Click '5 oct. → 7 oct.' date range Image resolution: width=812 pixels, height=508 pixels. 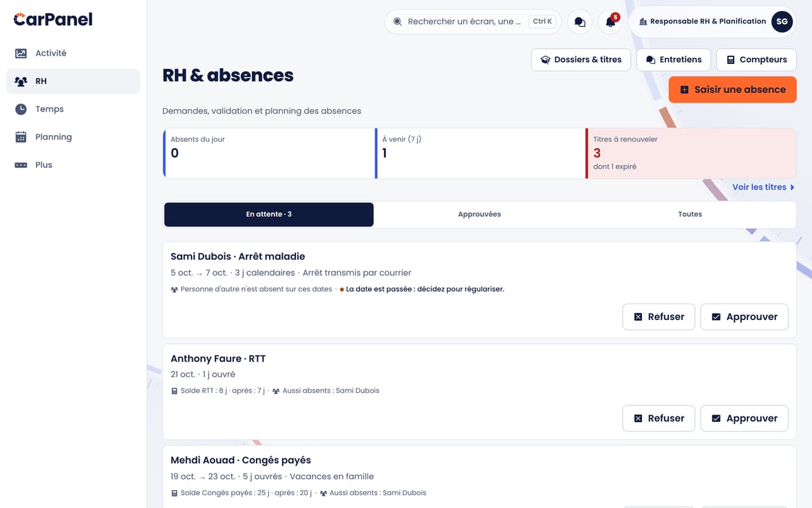pyautogui.click(x=199, y=273)
